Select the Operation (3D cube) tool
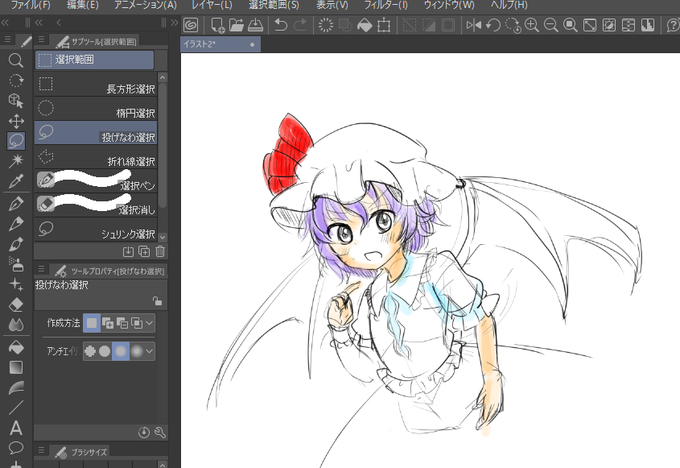 16,101
